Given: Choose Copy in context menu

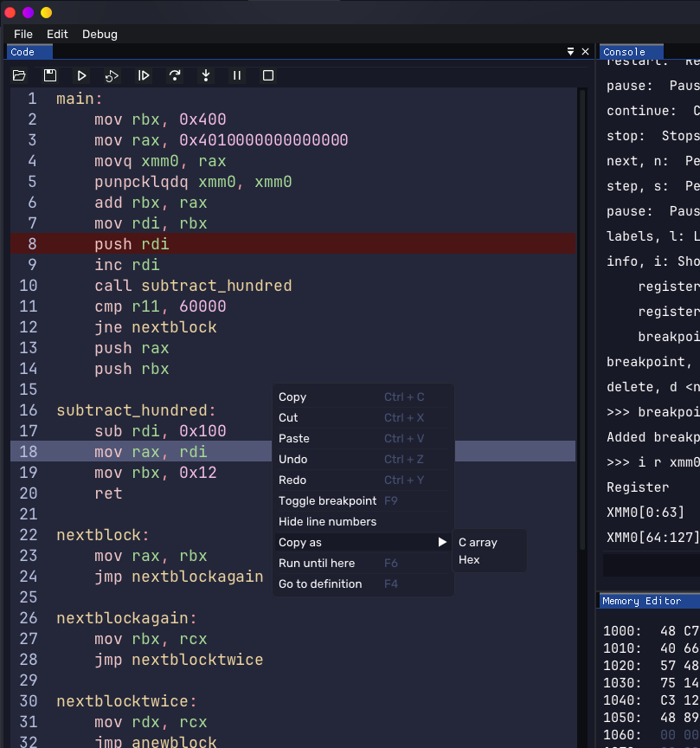Looking at the screenshot, I should click(363, 397).
